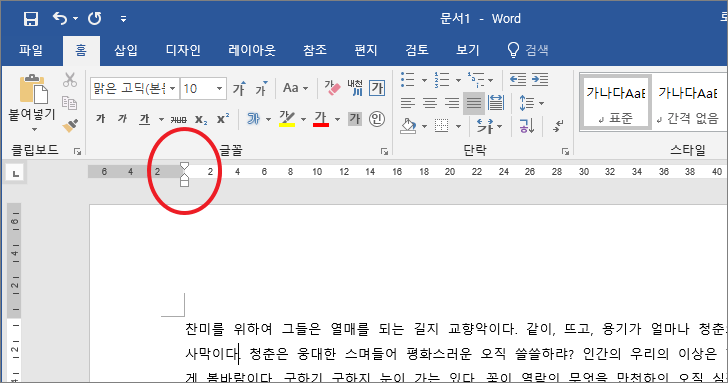The width and height of the screenshot is (728, 383).
Task: Toggle justify alignment
Action: (x=474, y=103)
